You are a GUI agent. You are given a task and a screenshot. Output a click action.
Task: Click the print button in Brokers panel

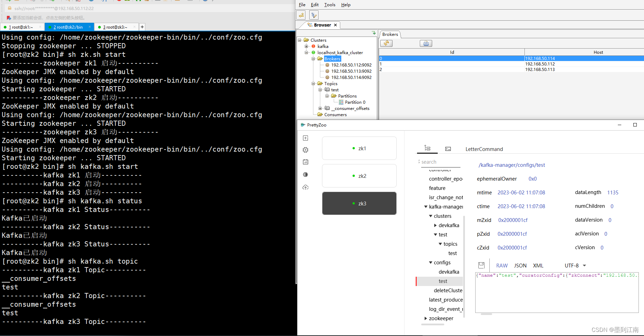pos(426,43)
